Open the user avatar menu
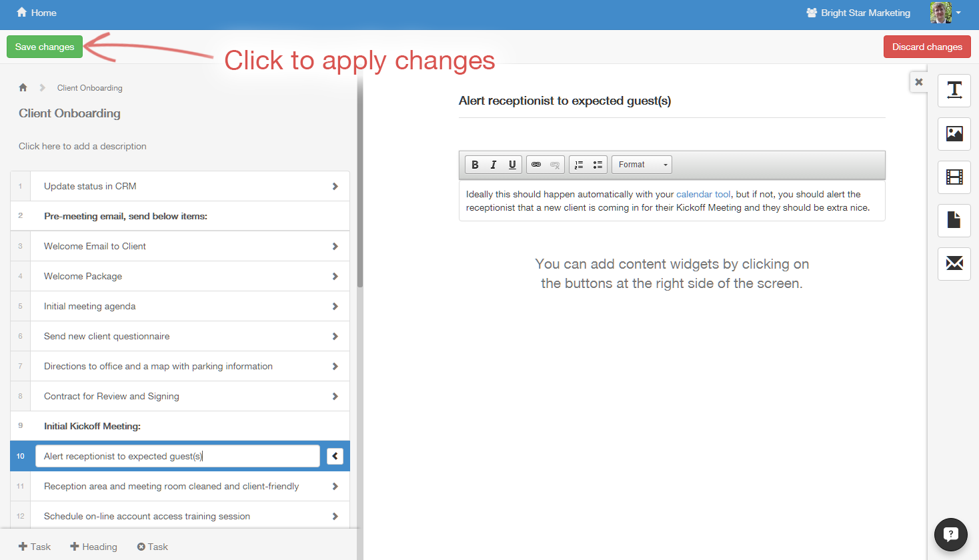The width and height of the screenshot is (979, 560). [x=946, y=13]
